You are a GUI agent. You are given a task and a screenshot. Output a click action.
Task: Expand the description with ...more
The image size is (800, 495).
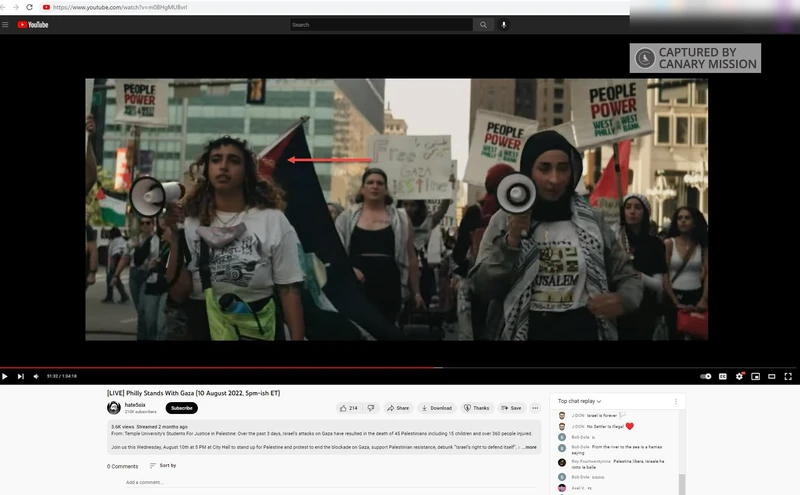tap(529, 447)
